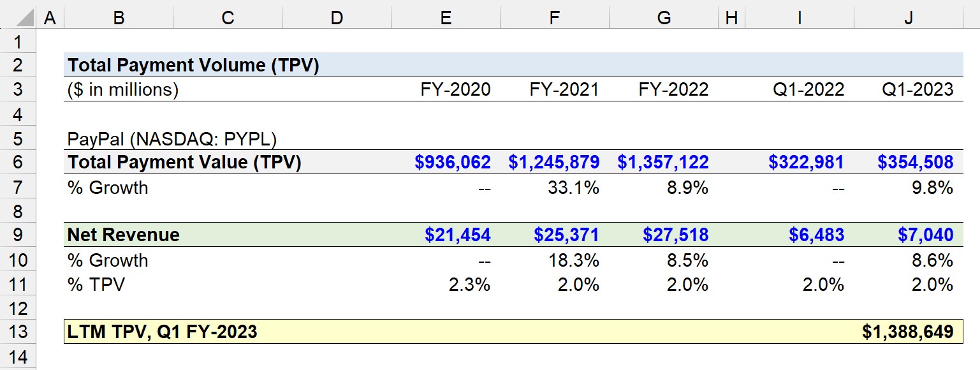Select row 2 header
This screenshot has height=370, width=980.
18,65
